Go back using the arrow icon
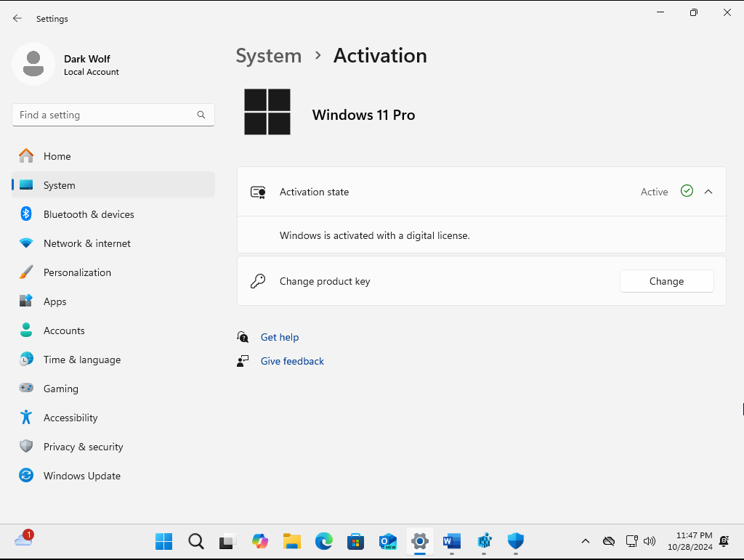 coord(17,18)
